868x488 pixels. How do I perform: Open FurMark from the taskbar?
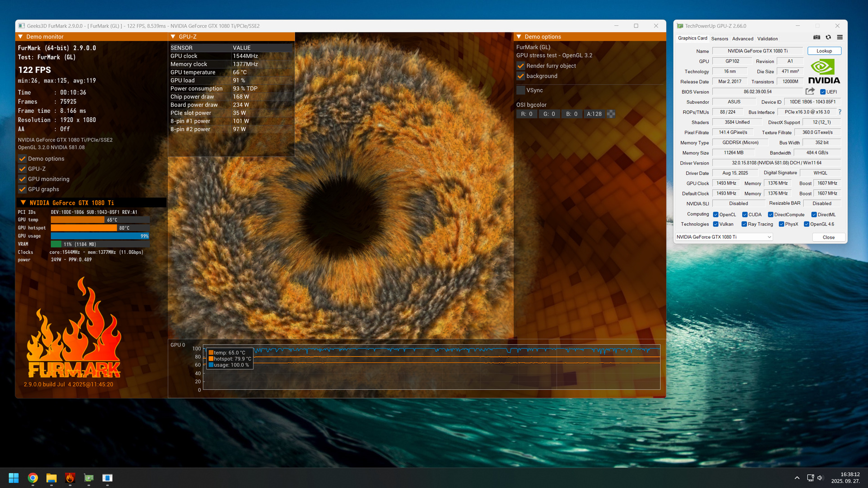pyautogui.click(x=70, y=478)
